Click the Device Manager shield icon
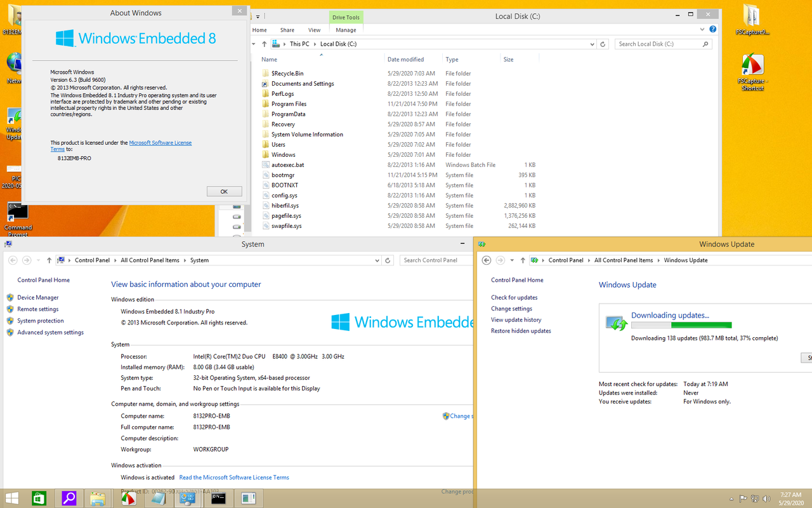The width and height of the screenshot is (812, 508). point(10,297)
